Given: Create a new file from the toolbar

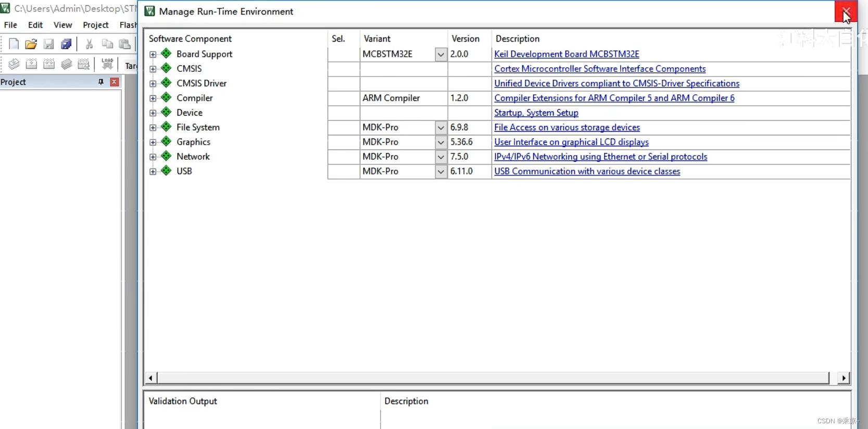Looking at the screenshot, I should pyautogui.click(x=14, y=44).
